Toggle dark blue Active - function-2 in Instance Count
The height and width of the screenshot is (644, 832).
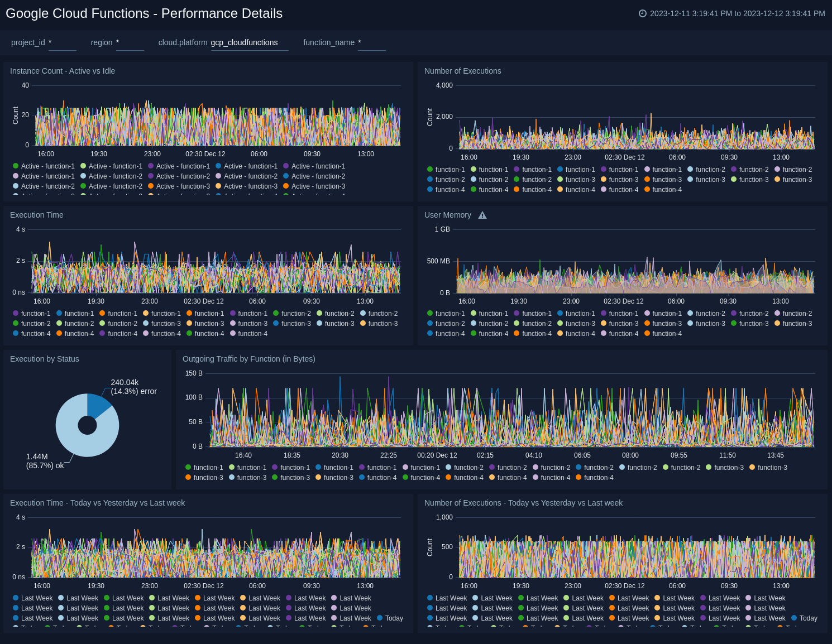click(x=314, y=176)
